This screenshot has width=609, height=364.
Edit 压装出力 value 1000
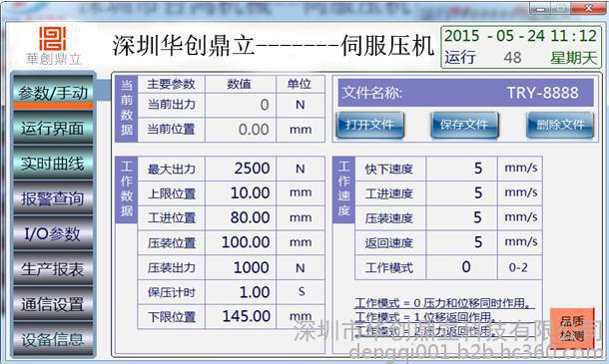pyautogui.click(x=241, y=267)
